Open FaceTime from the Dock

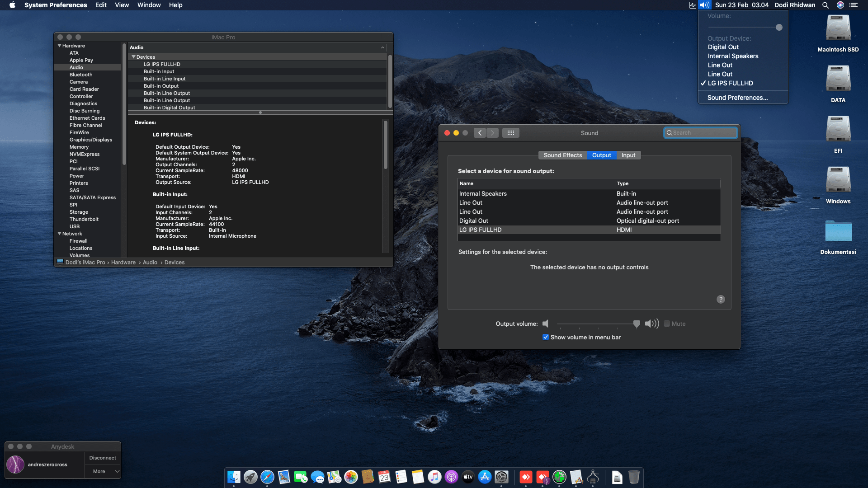pyautogui.click(x=301, y=477)
